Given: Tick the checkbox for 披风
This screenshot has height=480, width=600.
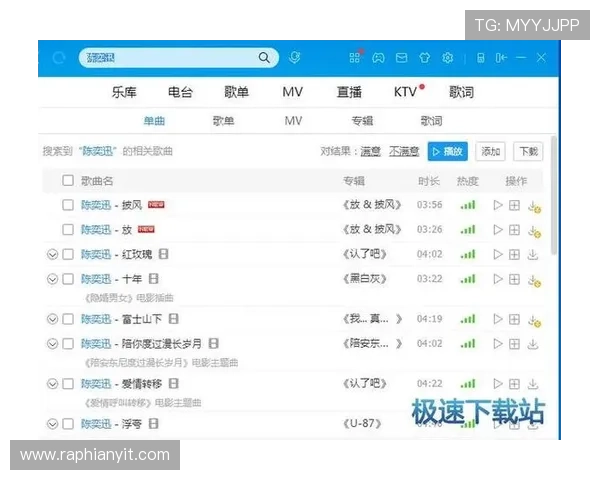Looking at the screenshot, I should 68,205.
